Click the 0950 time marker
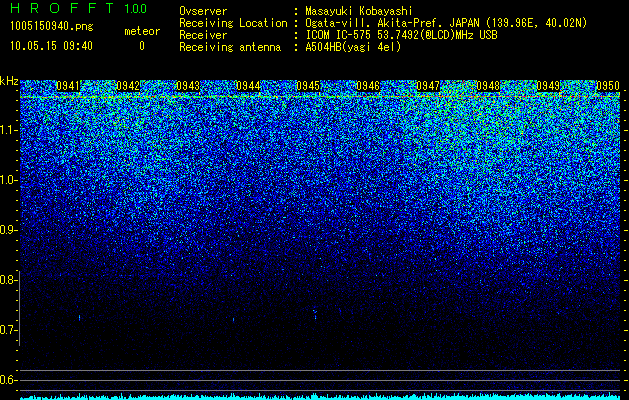This screenshot has height=400, width=629. (x=608, y=86)
